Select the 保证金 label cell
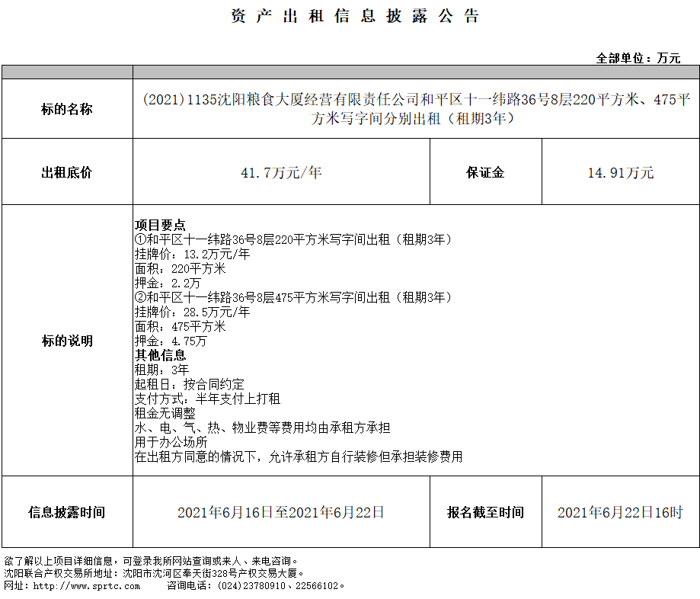Viewport: 700px width, 599px height. (x=485, y=172)
